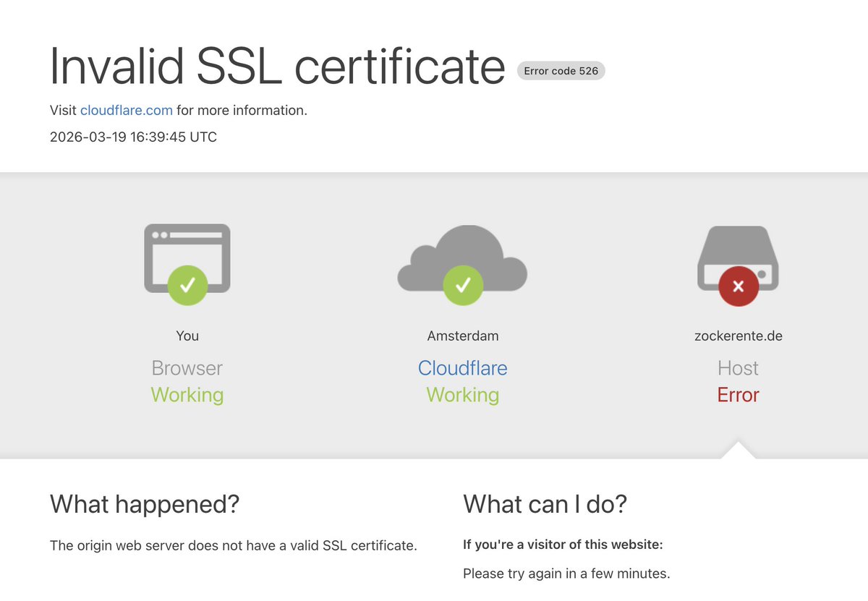Click the What can I do? heading

tap(545, 504)
